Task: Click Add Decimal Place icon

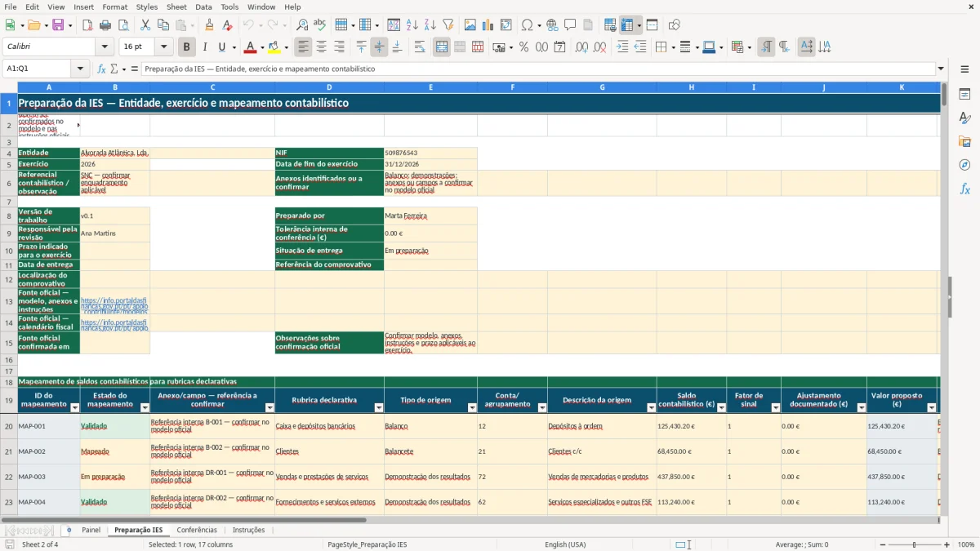Action: (581, 47)
